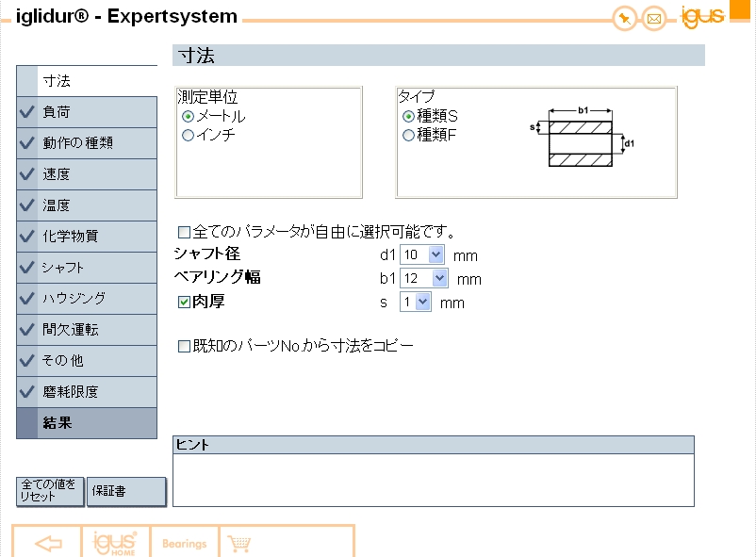Switch to the 寸法 section
Image resolution: width=756 pixels, height=557 pixels.
tap(87, 81)
